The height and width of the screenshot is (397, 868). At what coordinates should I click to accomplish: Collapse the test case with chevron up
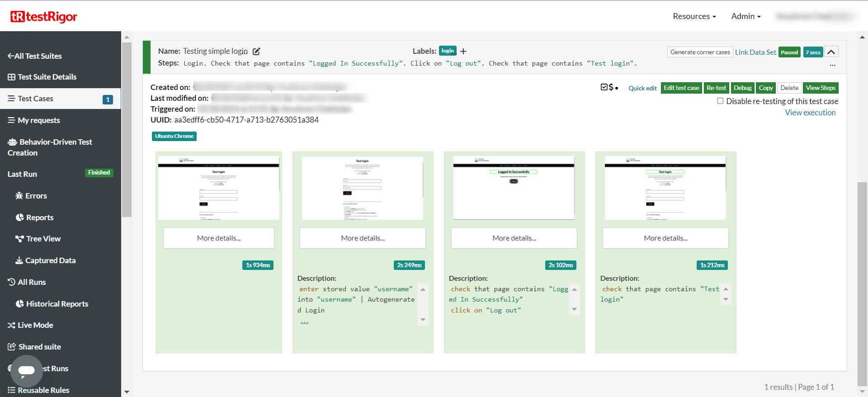[831, 52]
